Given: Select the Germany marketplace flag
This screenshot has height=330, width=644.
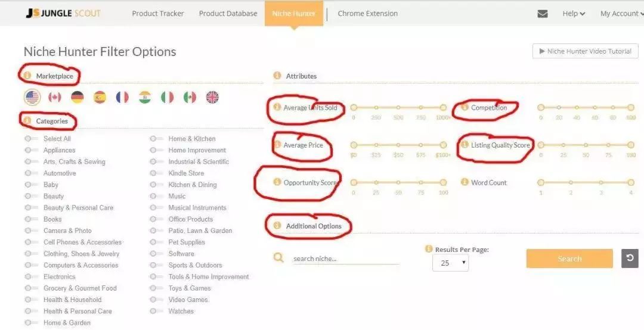Looking at the screenshot, I should 77,97.
